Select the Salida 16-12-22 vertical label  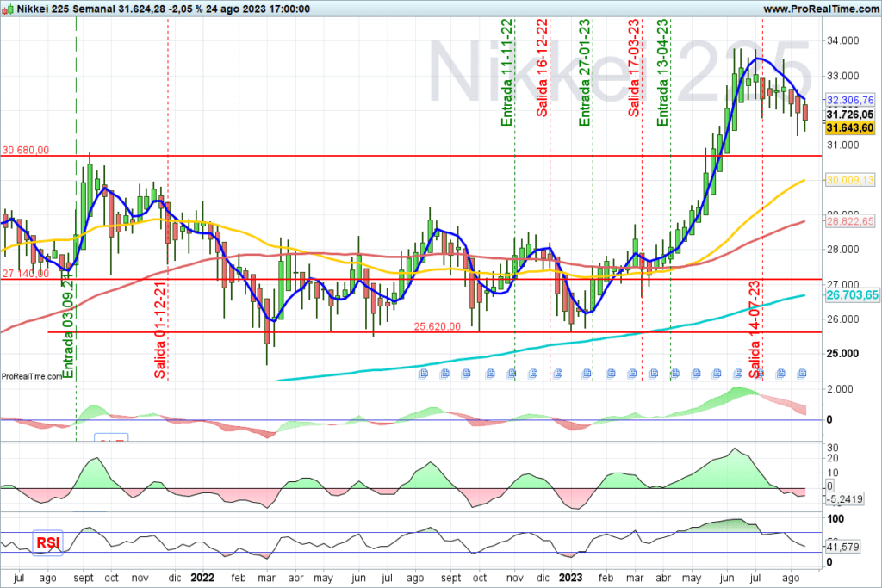[x=543, y=67]
